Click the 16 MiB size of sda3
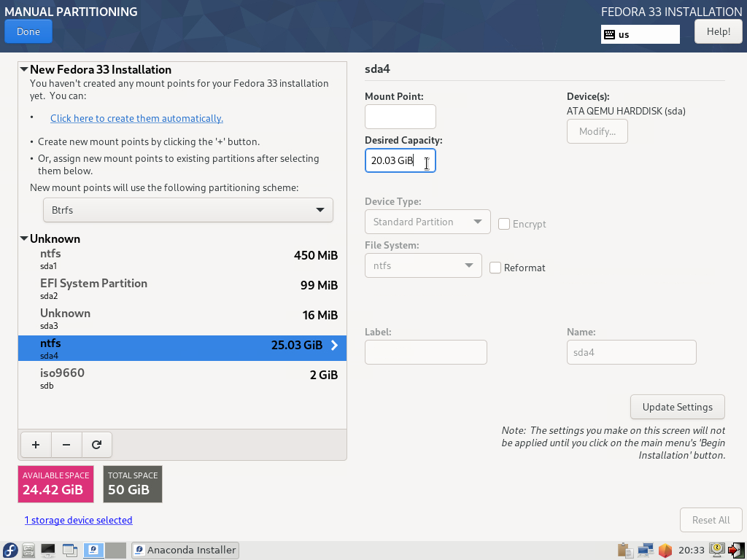 pos(320,316)
